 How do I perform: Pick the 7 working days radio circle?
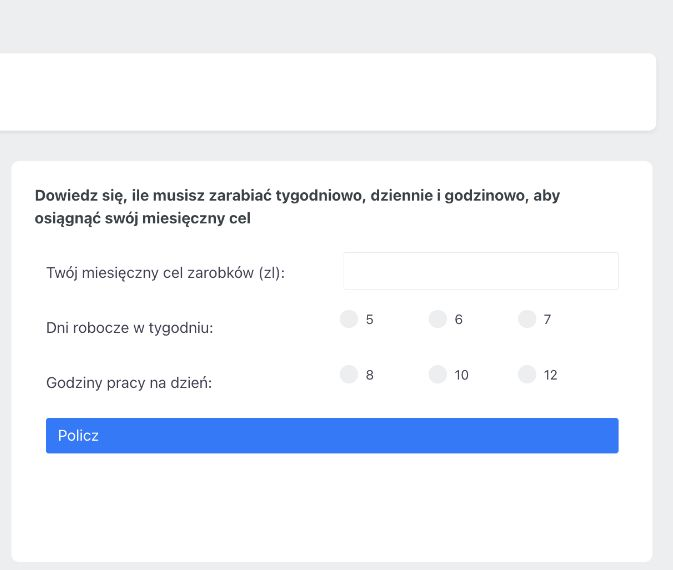click(527, 319)
